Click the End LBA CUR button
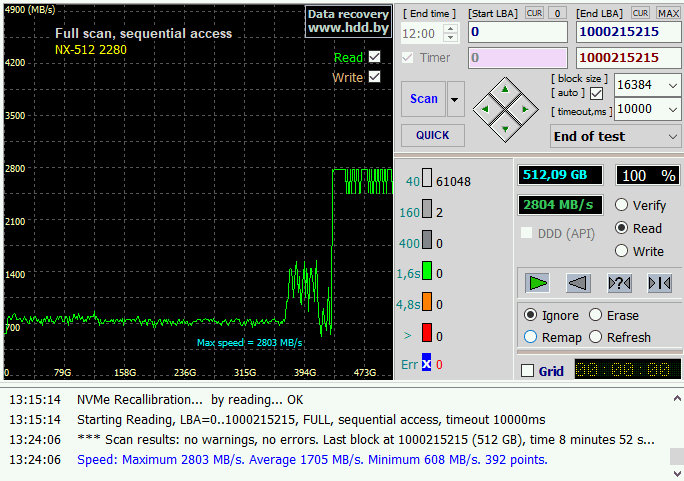Viewport: 684px width, 481px height. click(x=640, y=13)
